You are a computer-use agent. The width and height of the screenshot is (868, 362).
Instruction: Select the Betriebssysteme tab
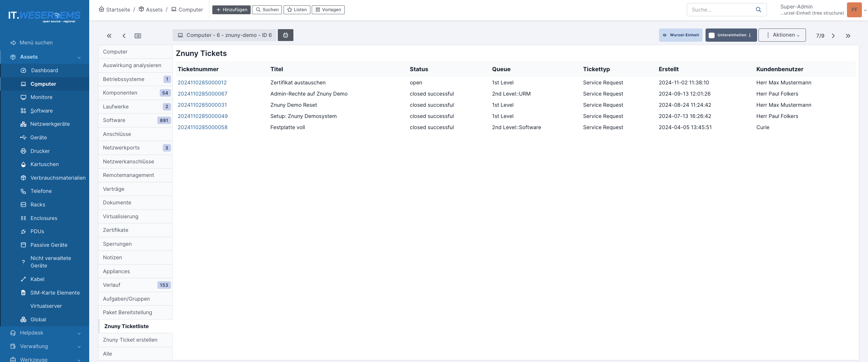pyautogui.click(x=135, y=79)
